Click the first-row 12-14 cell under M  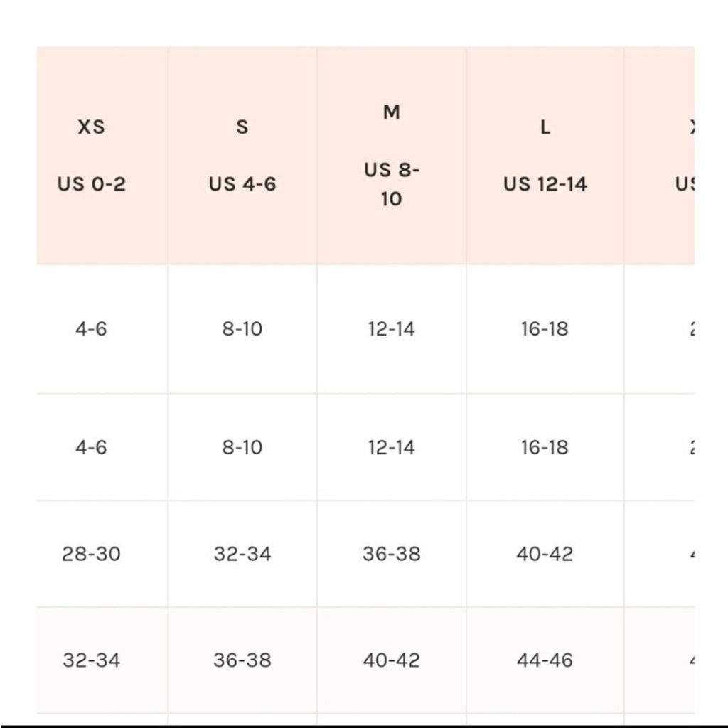(x=392, y=329)
